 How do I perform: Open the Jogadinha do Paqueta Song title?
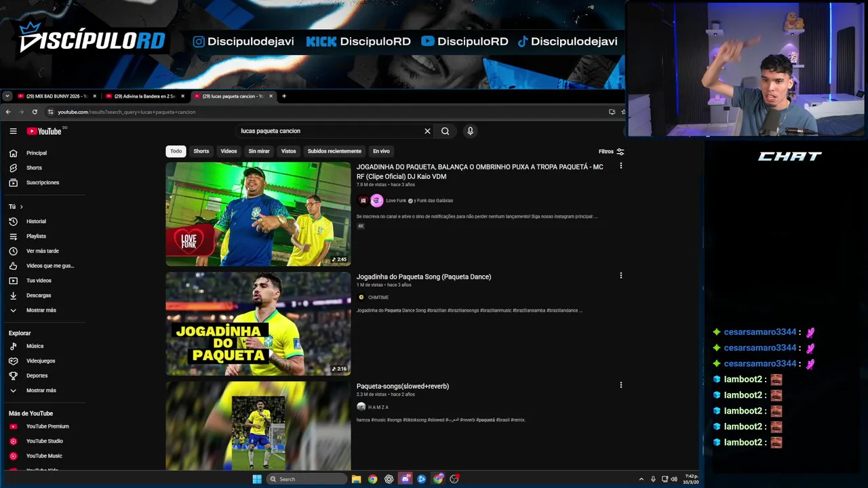point(424,277)
